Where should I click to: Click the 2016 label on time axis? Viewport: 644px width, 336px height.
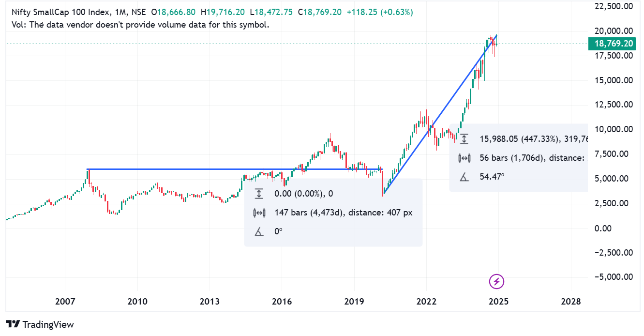click(x=282, y=302)
